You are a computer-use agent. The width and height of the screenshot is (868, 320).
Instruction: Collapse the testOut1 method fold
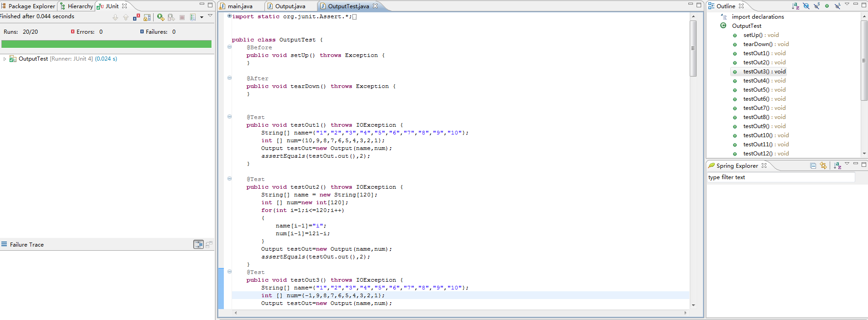click(229, 117)
